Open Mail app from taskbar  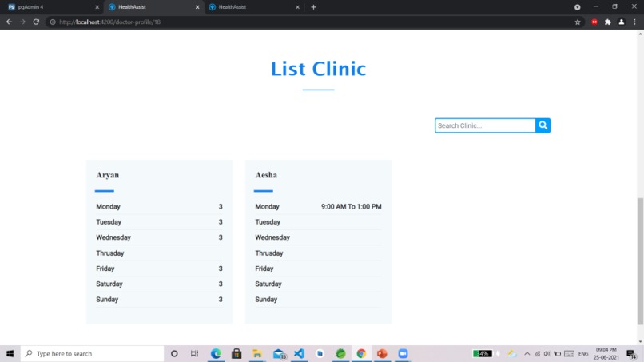pyautogui.click(x=279, y=353)
